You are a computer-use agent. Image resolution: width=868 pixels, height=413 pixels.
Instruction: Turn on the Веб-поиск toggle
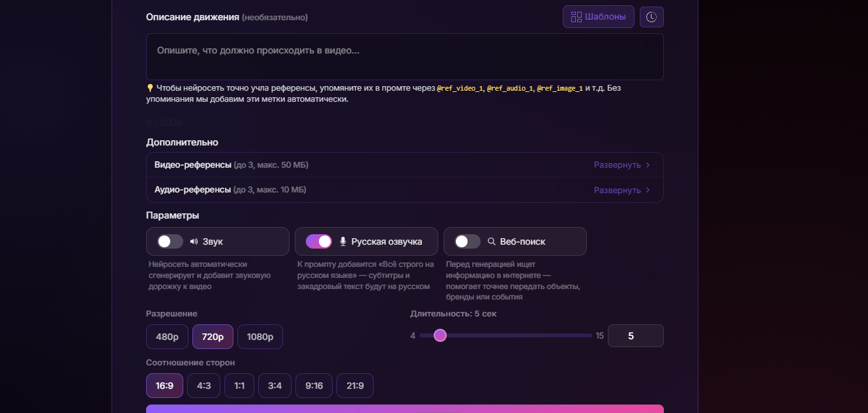468,241
